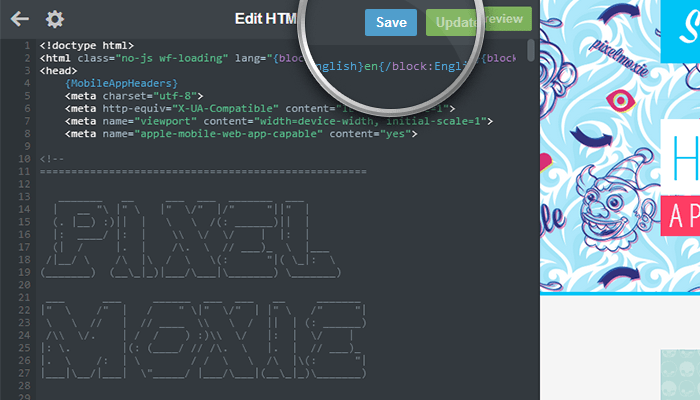
Task: Click the "no-js wf-loading" class value
Action: point(172,58)
